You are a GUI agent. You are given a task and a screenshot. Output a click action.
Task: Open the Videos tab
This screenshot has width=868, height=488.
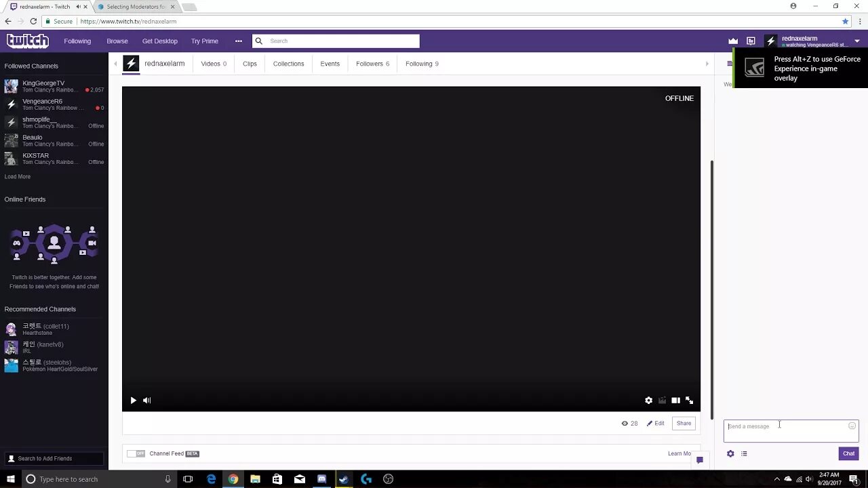coord(214,64)
